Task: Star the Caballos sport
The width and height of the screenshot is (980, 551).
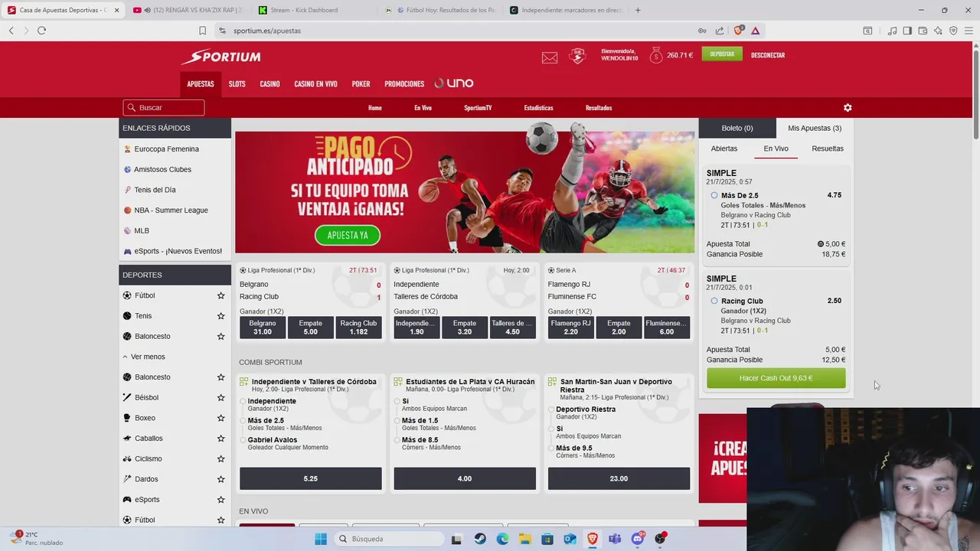Action: tap(220, 439)
